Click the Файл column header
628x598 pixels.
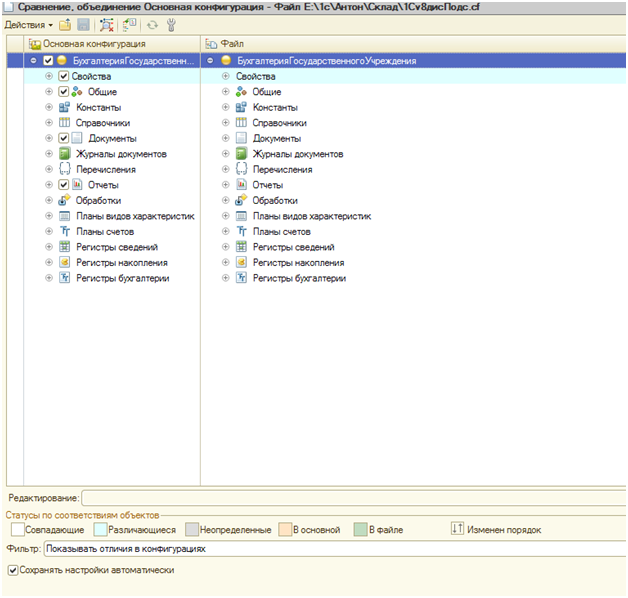pyautogui.click(x=413, y=44)
